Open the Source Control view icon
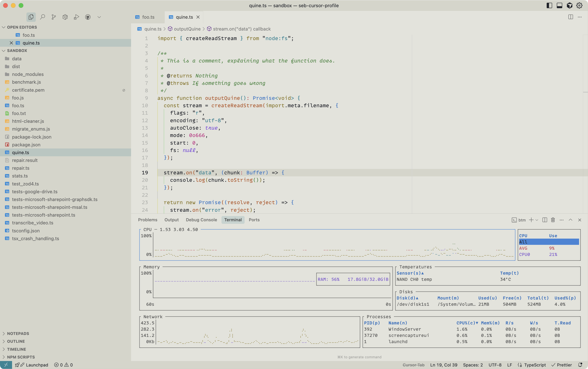588x369 pixels. coord(54,17)
